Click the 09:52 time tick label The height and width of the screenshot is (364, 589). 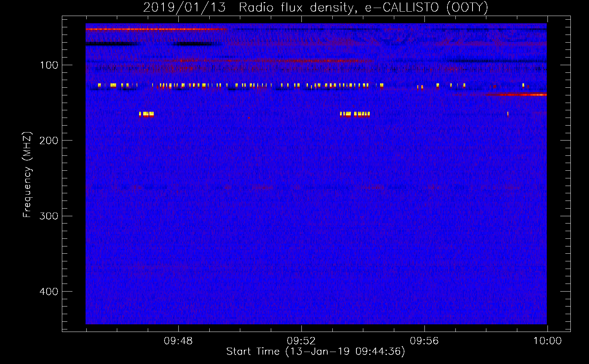[x=301, y=341]
